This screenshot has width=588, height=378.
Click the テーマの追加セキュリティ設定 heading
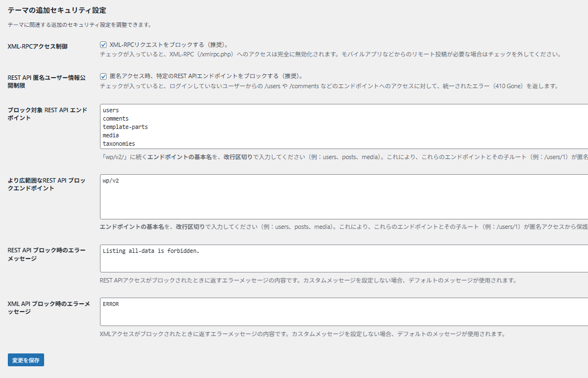(57, 10)
